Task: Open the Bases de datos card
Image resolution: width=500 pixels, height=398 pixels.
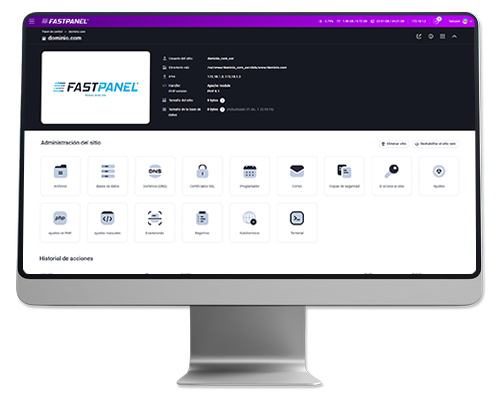Action: (108, 176)
